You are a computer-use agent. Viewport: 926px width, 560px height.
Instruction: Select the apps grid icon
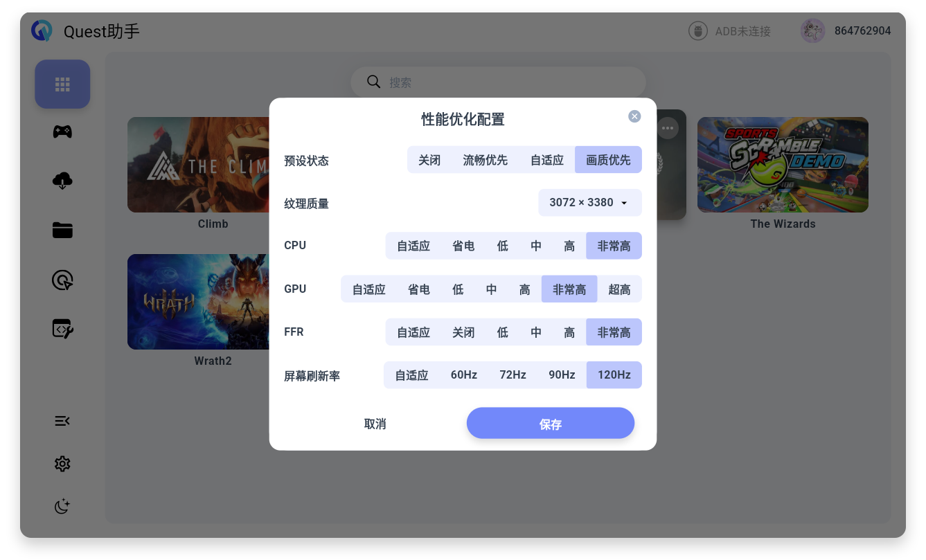(62, 84)
